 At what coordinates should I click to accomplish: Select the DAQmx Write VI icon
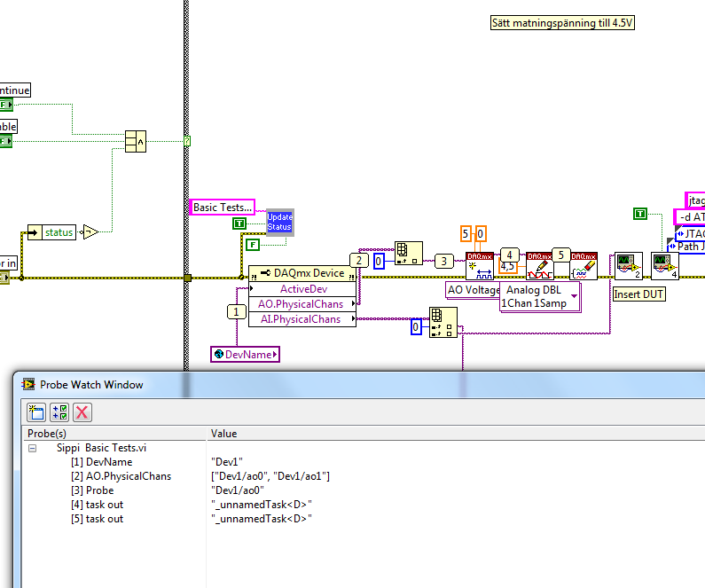539,265
